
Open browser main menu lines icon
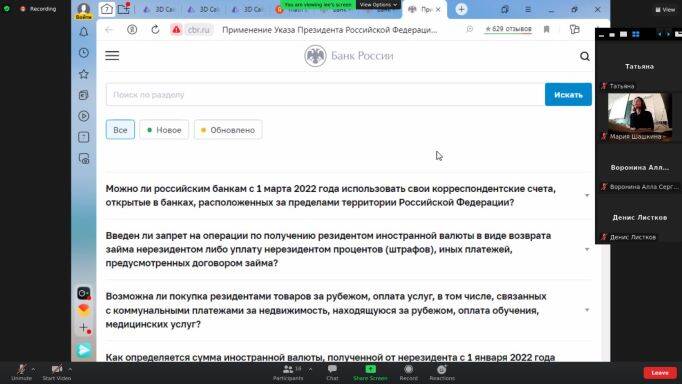pos(528,9)
